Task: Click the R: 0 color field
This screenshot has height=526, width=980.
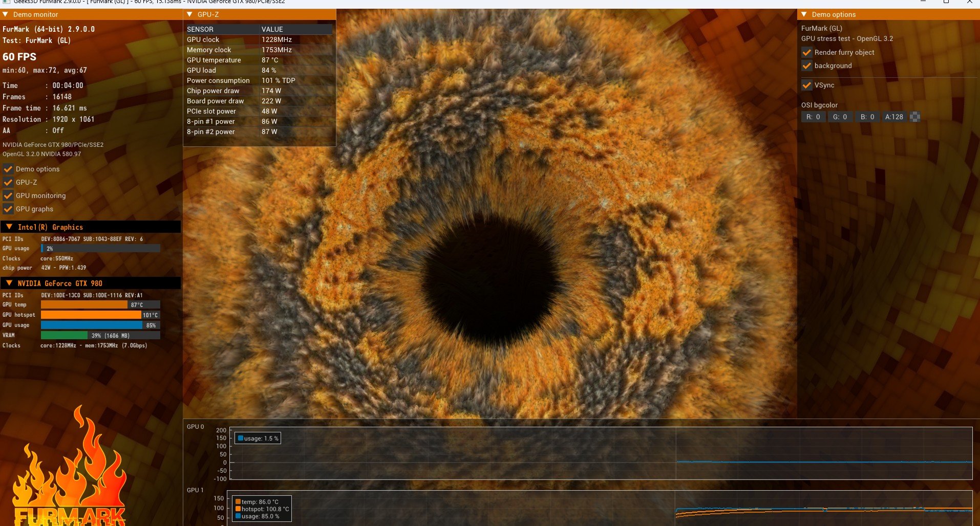Action: 814,117
